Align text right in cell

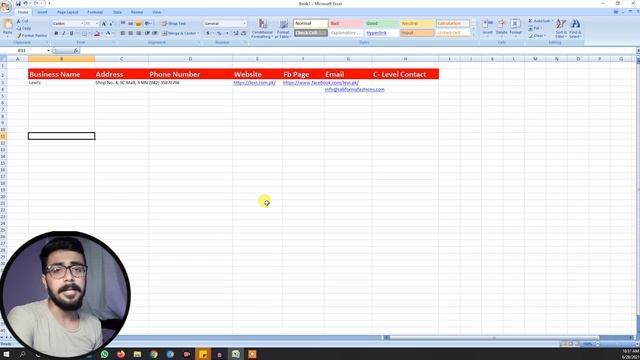coord(138,33)
